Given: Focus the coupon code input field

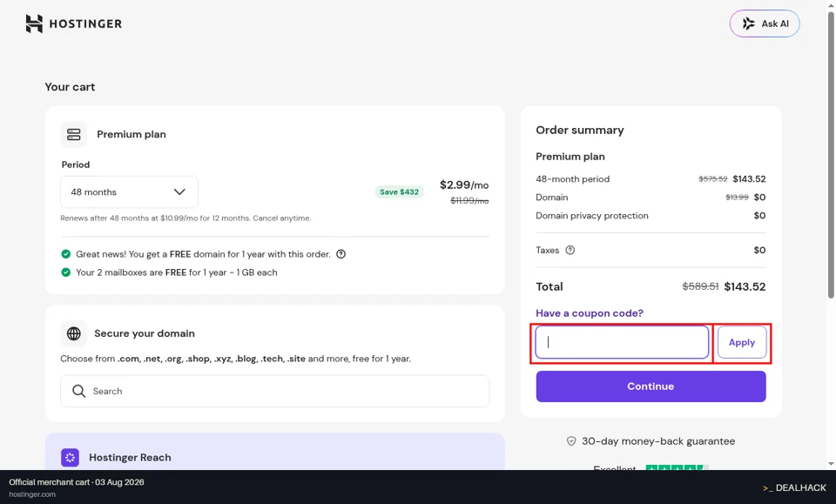Looking at the screenshot, I should 622,342.
